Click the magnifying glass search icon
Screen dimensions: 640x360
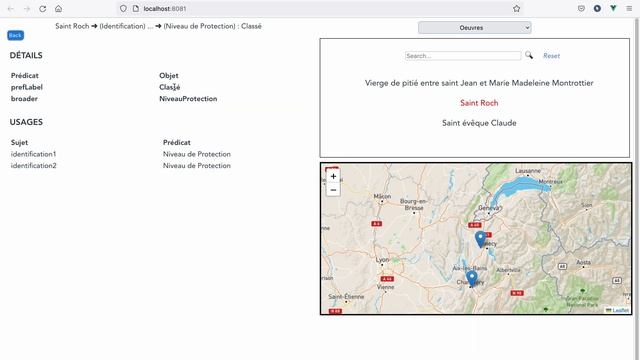[529, 55]
